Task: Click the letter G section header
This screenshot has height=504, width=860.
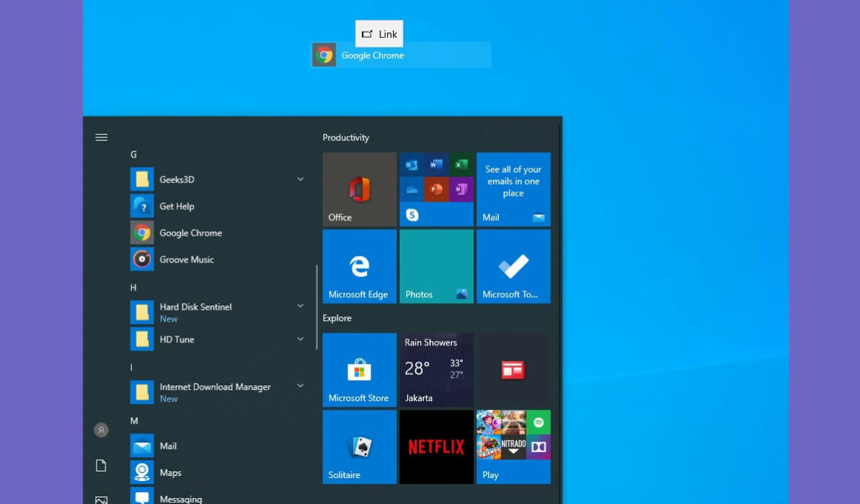Action: coord(134,155)
